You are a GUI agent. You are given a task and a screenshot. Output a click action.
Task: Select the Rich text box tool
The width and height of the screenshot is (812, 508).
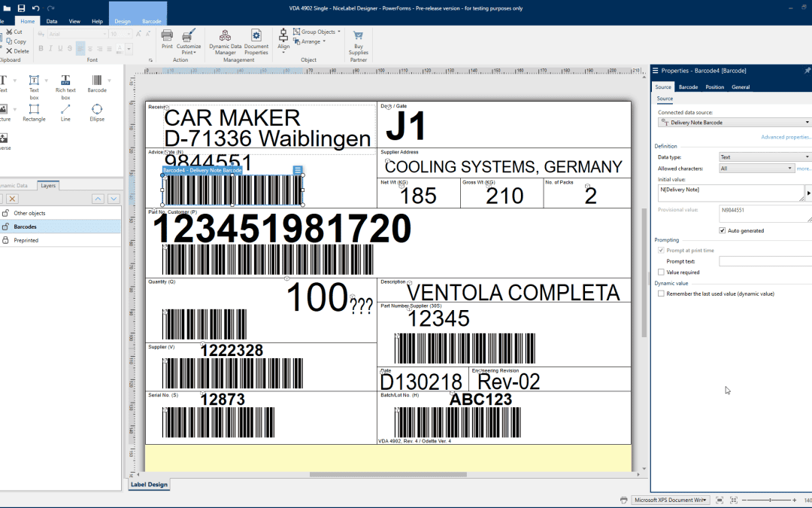tap(65, 87)
